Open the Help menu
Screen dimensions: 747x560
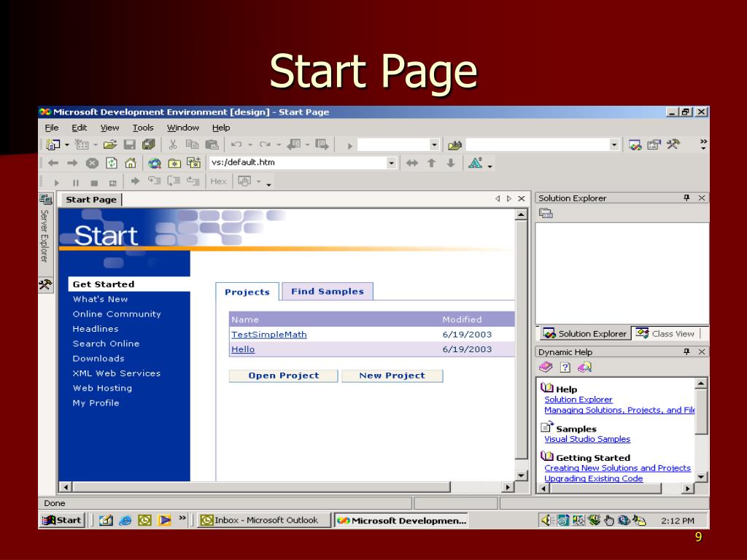[x=221, y=128]
